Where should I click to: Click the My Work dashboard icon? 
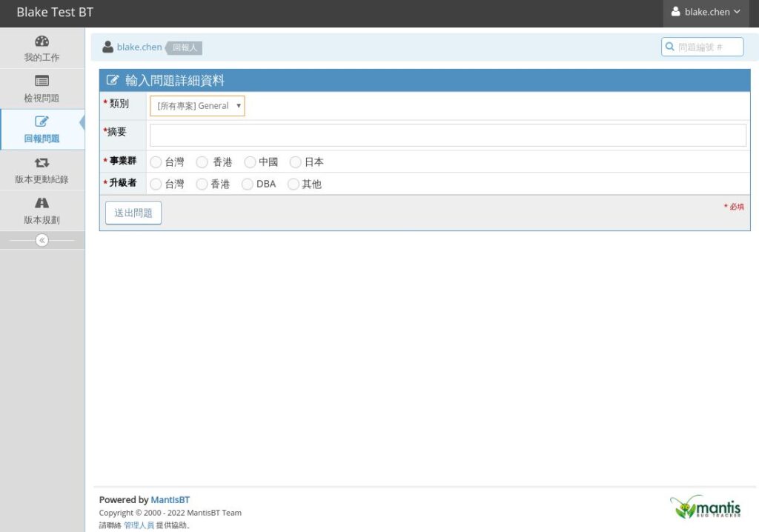coord(42,41)
